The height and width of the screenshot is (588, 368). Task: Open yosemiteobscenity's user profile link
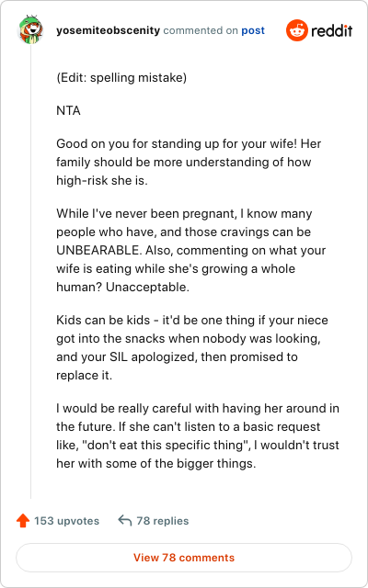pyautogui.click(x=109, y=30)
